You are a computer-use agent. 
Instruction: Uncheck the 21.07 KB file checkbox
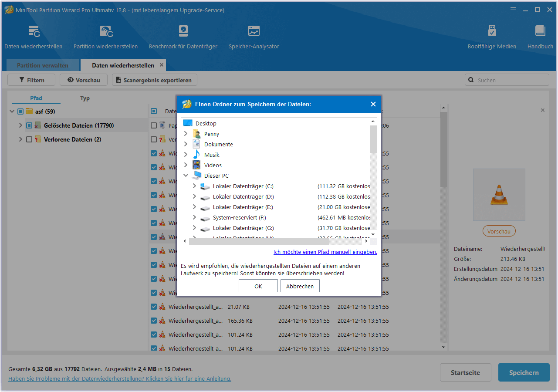pos(154,307)
